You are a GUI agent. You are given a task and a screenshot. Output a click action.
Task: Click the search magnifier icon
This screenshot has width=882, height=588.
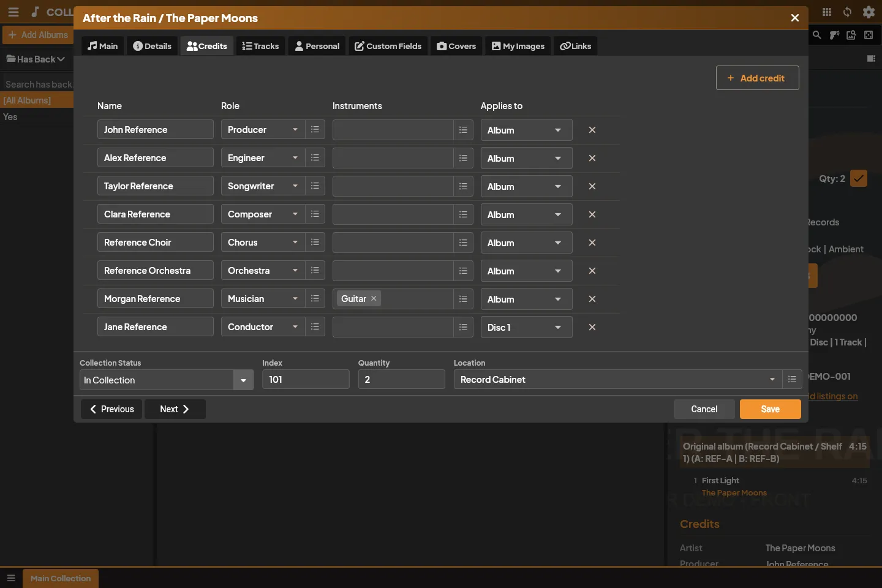point(817,35)
